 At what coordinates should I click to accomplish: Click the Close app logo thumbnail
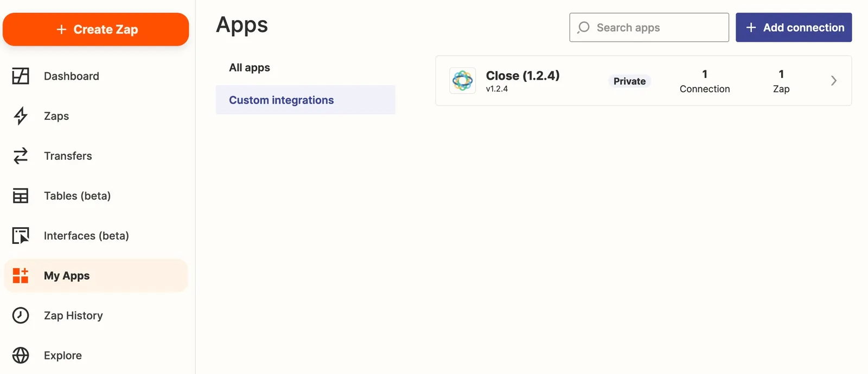463,81
